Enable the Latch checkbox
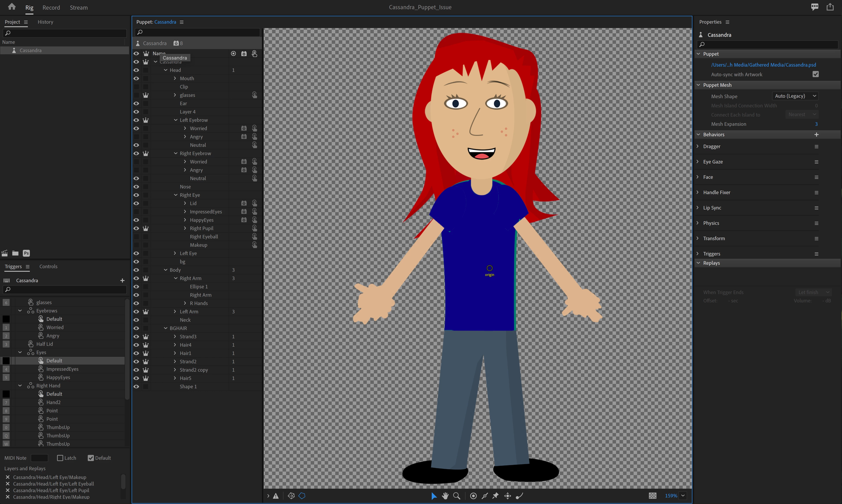The image size is (842, 504). click(60, 458)
